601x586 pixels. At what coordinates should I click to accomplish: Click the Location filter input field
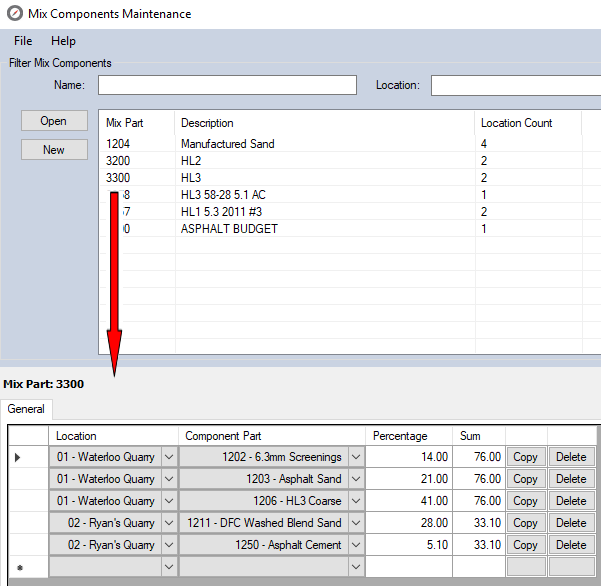[516, 85]
